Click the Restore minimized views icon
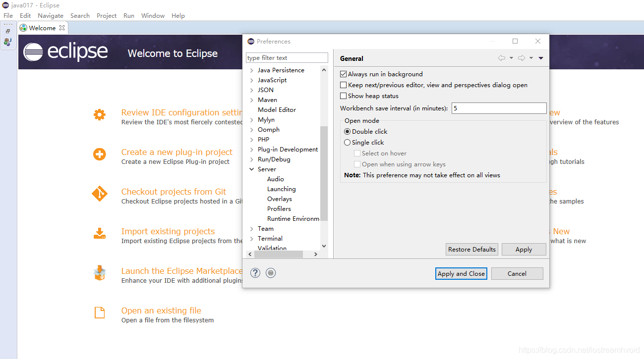The width and height of the screenshot is (644, 359). coord(8,31)
